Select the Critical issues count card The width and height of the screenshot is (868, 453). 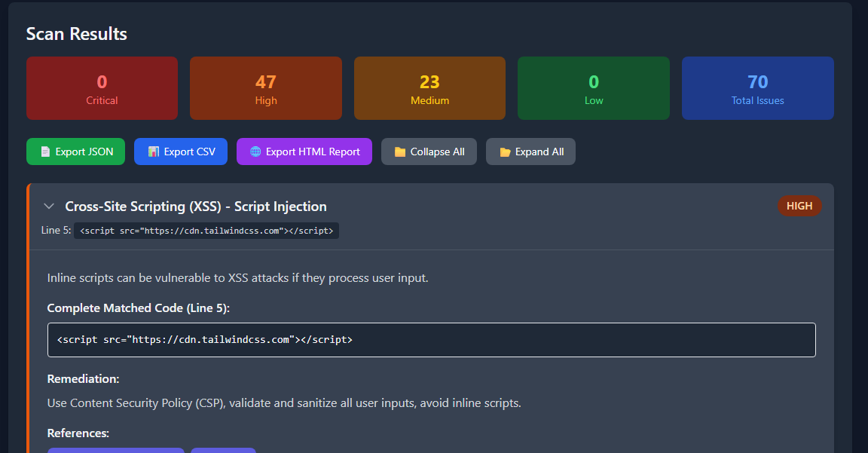(x=102, y=88)
